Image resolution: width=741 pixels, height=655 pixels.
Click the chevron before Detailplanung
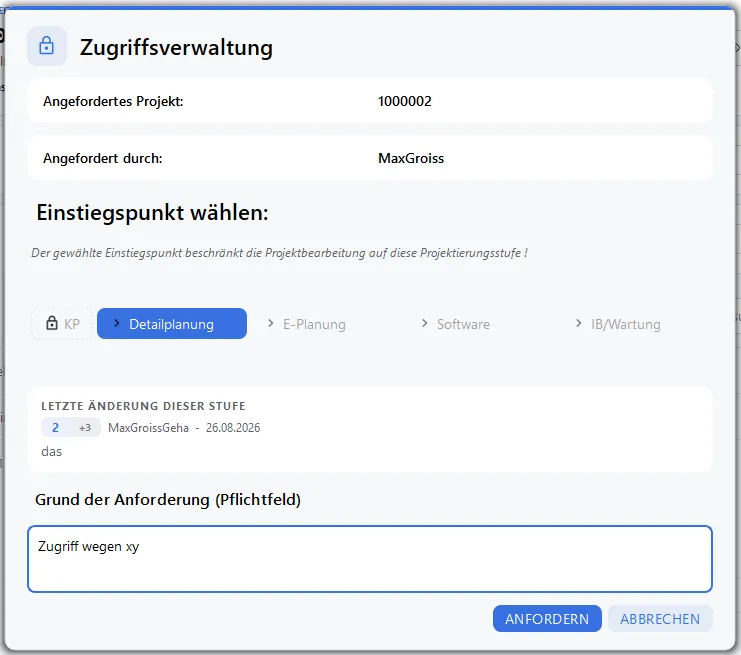117,323
